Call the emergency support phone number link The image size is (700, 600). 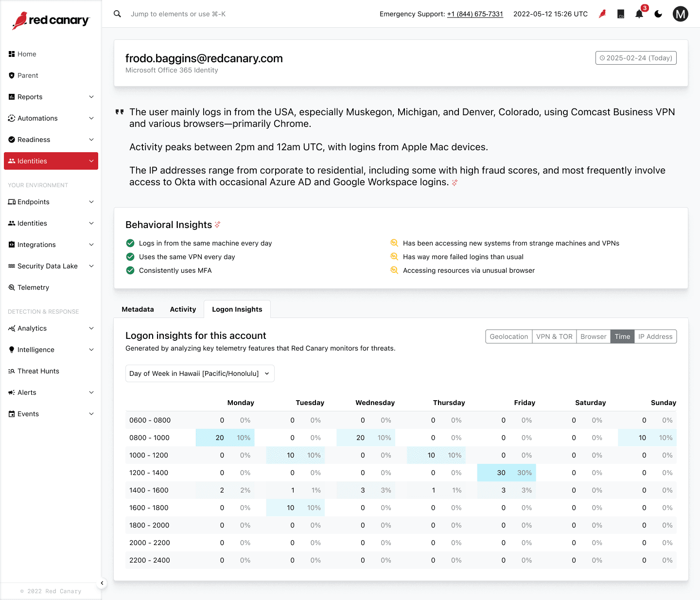(475, 14)
